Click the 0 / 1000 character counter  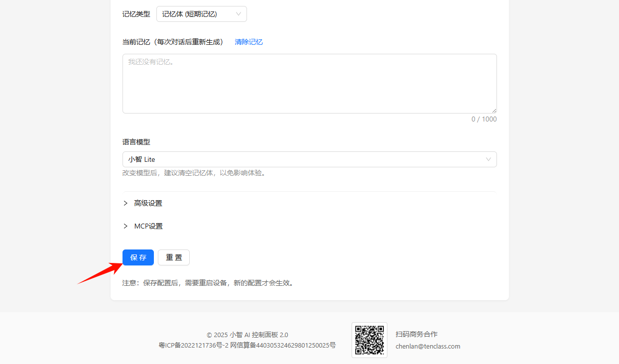point(484,119)
